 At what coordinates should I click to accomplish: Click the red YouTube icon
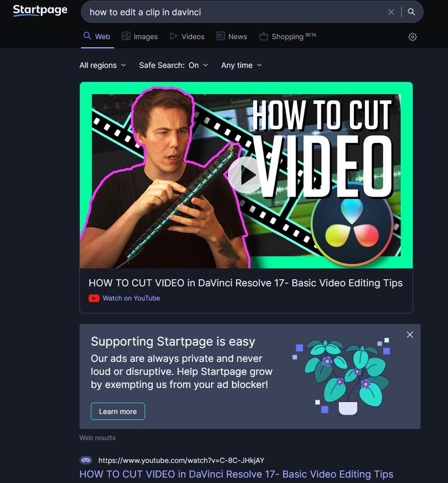click(x=94, y=298)
